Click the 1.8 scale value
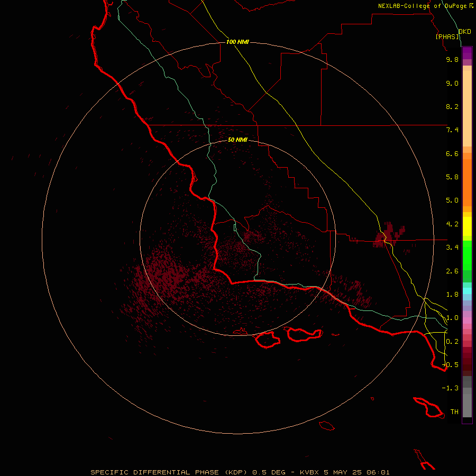This screenshot has width=476, height=476. pyautogui.click(x=452, y=295)
